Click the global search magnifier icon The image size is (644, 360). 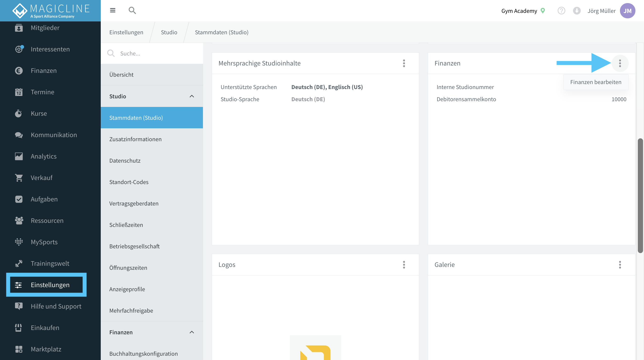coord(132,10)
